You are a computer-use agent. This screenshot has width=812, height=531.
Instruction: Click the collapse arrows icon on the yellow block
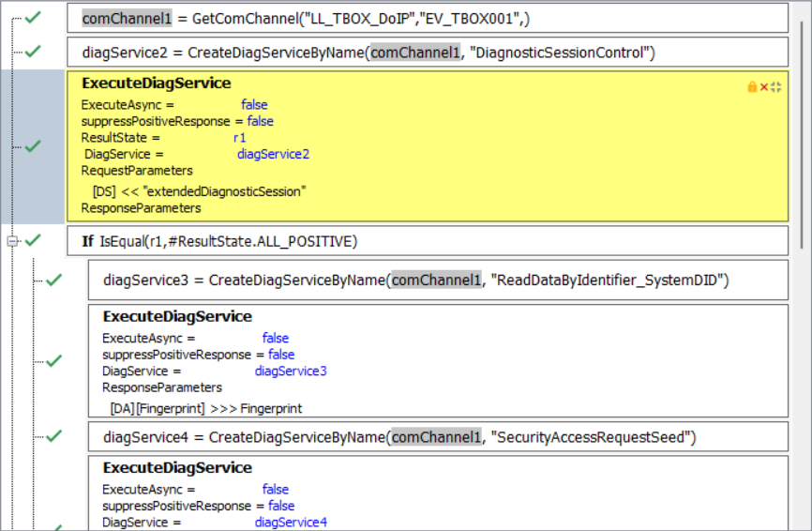click(776, 87)
